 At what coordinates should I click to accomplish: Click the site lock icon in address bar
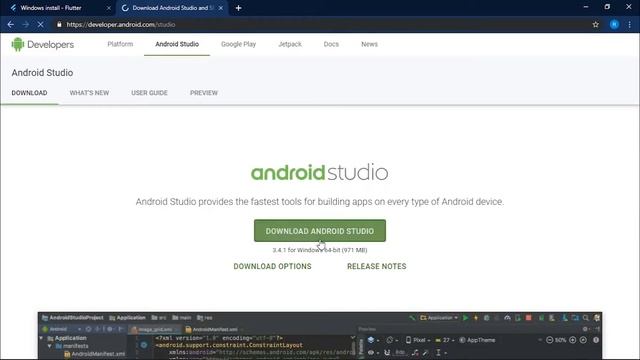pos(59,24)
